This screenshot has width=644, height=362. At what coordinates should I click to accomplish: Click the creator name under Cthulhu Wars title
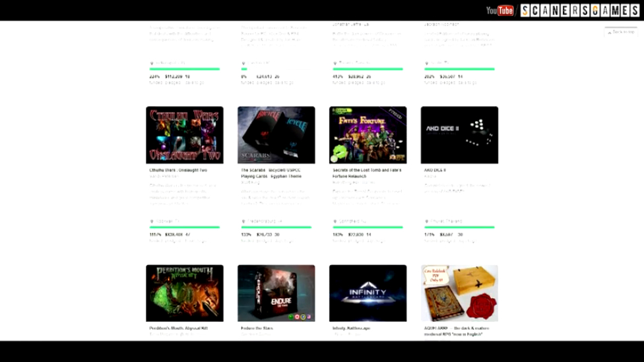point(164,176)
